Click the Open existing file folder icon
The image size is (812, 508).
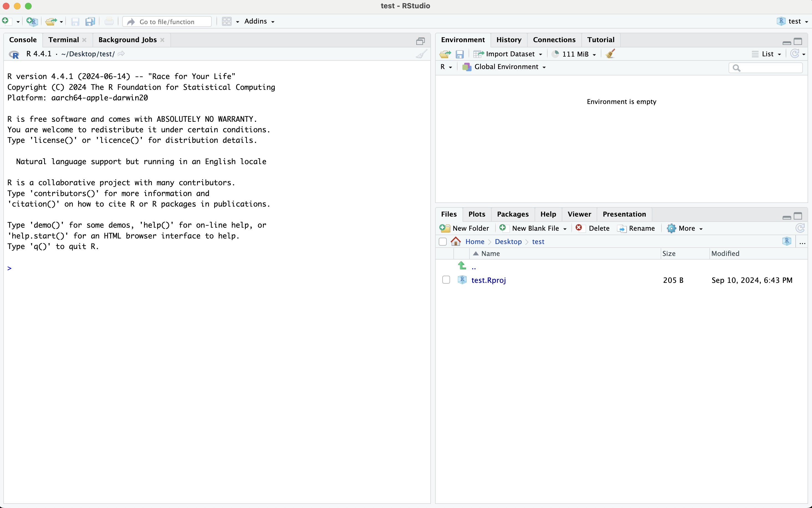51,22
